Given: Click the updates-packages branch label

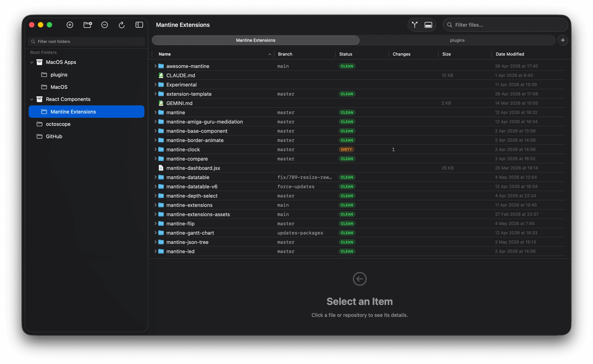Looking at the screenshot, I should click(300, 233).
